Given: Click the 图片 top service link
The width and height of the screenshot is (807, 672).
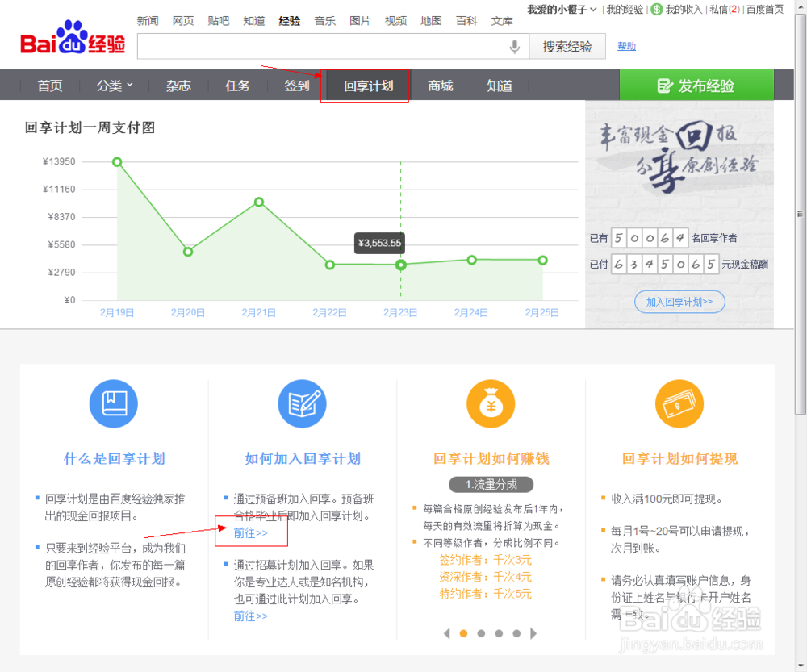Looking at the screenshot, I should coord(360,21).
